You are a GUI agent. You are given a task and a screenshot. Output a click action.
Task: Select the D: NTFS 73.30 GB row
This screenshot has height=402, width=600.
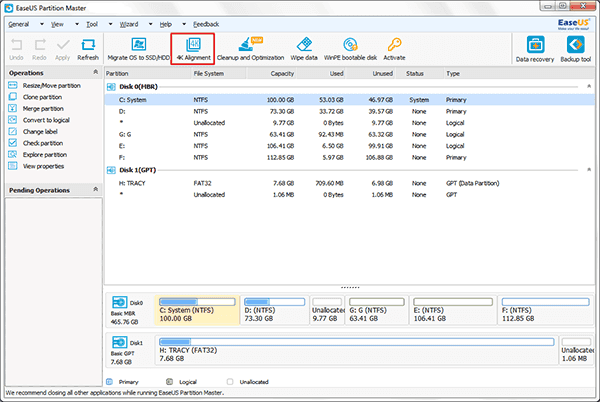tap(349, 111)
